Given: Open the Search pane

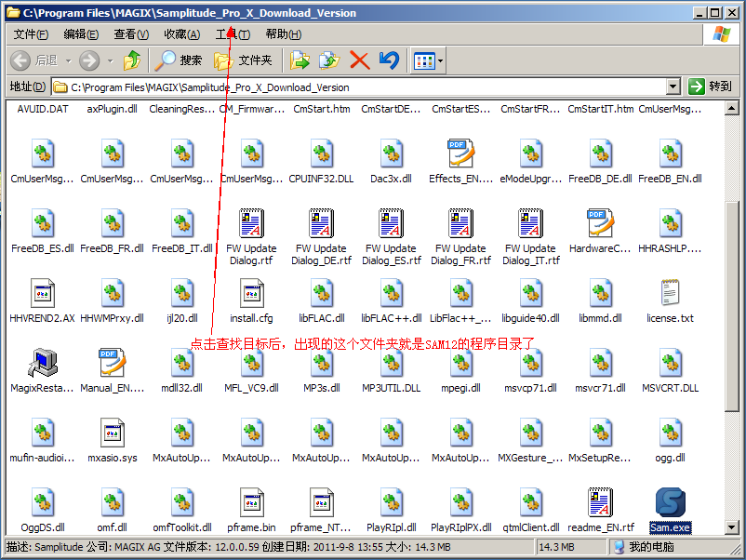Looking at the screenshot, I should click(x=179, y=60).
